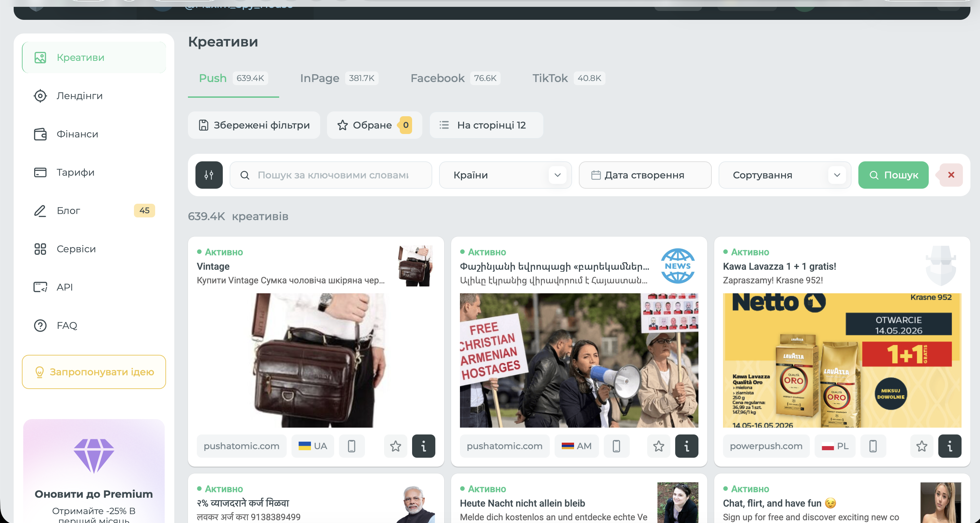This screenshot has width=980, height=523.
Task: Open the Фінанси section
Action: (x=94, y=134)
